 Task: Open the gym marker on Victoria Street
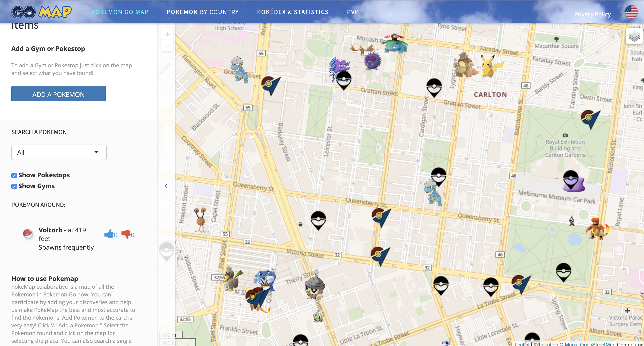point(380,256)
